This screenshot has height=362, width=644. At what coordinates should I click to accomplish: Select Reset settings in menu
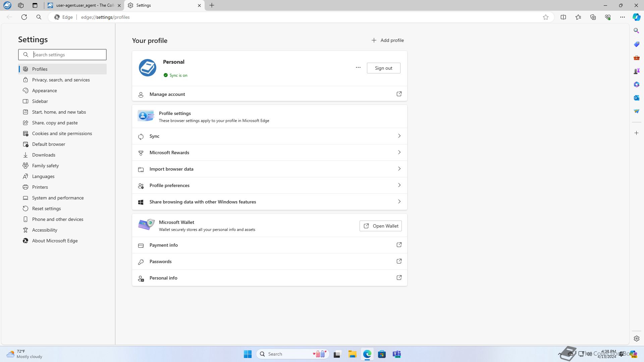coord(62,208)
